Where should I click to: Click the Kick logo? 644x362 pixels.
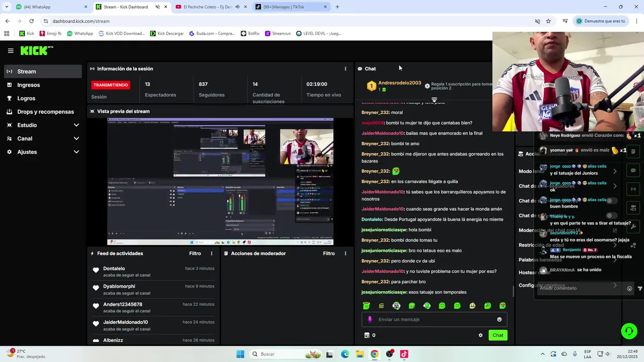click(x=36, y=50)
